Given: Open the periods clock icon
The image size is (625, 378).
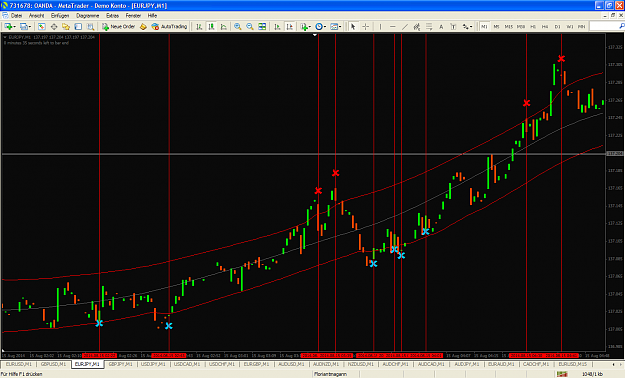Looking at the screenshot, I should 318,26.
